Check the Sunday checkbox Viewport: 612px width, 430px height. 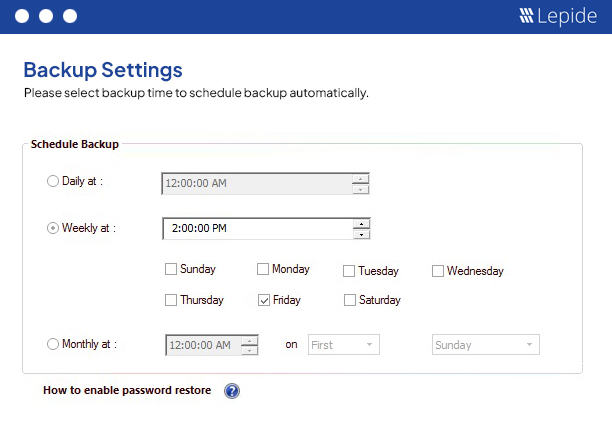(171, 269)
